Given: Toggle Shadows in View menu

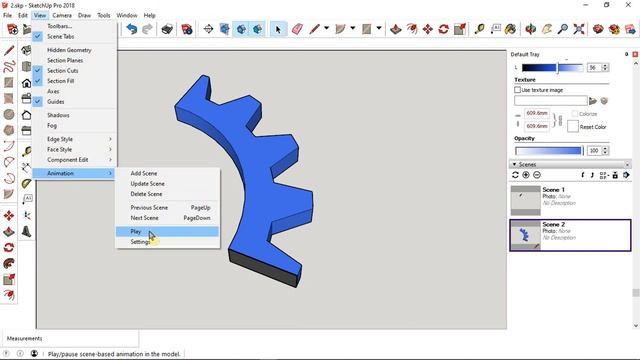Looking at the screenshot, I should click(58, 115).
